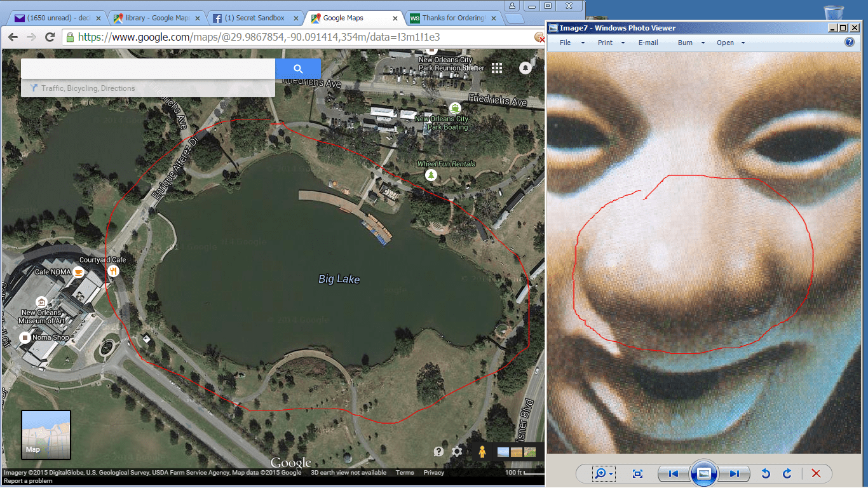
Task: Open Photo Viewer zoom magnifier control
Action: click(x=603, y=473)
